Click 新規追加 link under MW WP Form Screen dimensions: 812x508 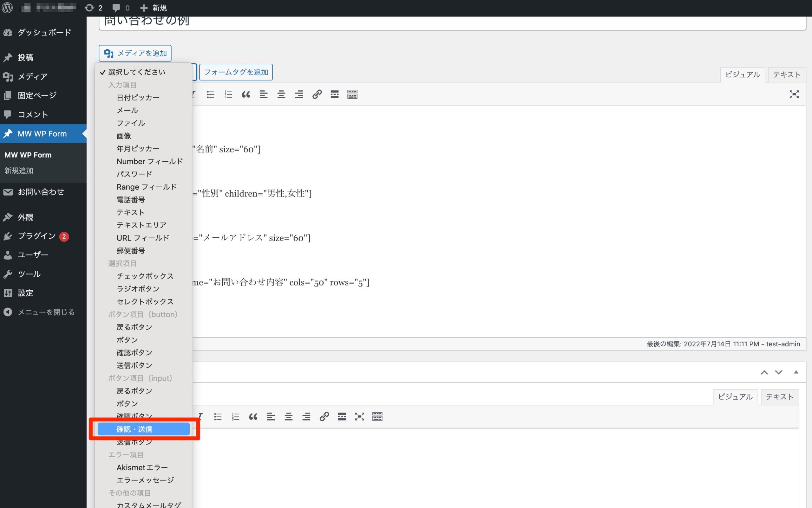click(x=19, y=171)
